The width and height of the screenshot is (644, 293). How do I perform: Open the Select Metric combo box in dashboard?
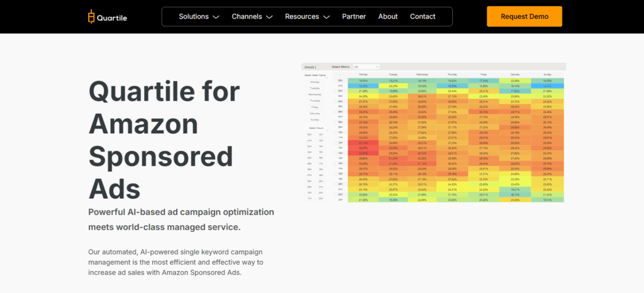(366, 67)
